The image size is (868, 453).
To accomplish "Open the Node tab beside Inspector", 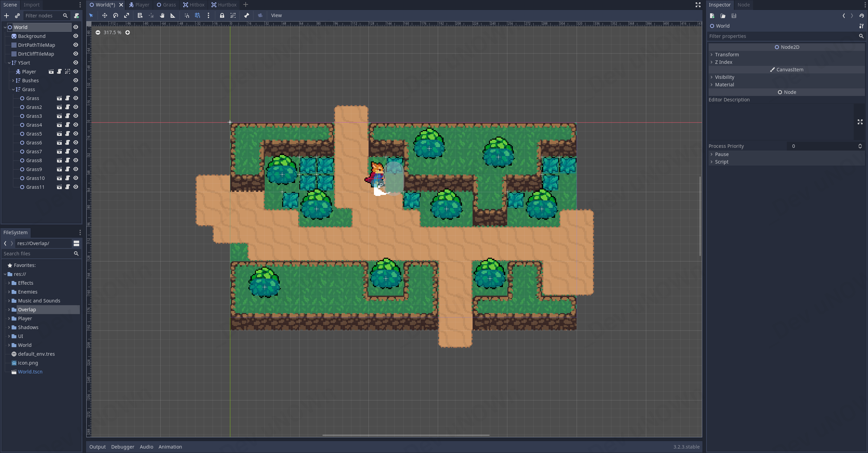I will coord(743,5).
